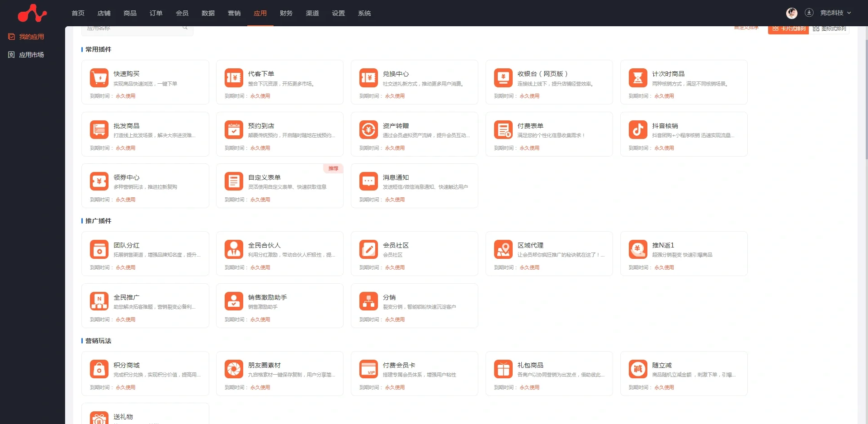The image size is (868, 424).
Task: Open the 首页 menu
Action: click(x=78, y=13)
